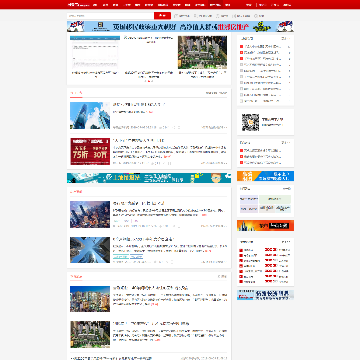This screenshot has height=360, width=360.
Task: Click the 'more' link in top sidebar list header
Action: click(285, 39)
